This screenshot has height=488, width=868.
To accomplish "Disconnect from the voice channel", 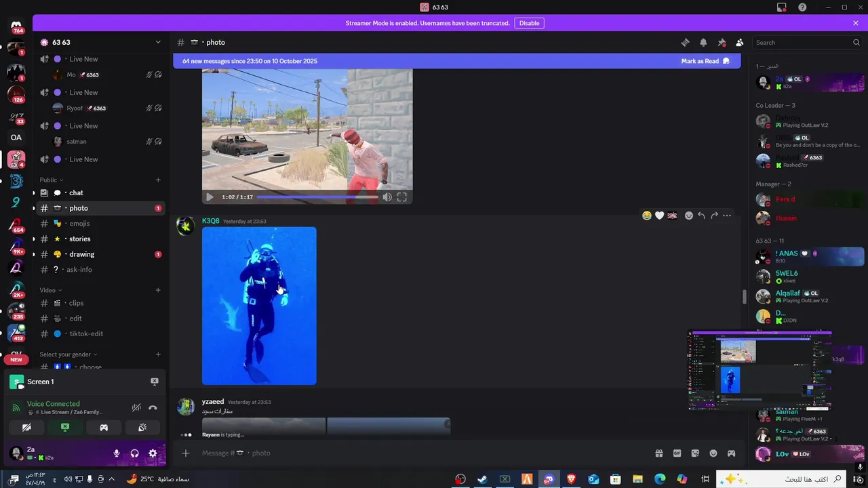I will (153, 407).
